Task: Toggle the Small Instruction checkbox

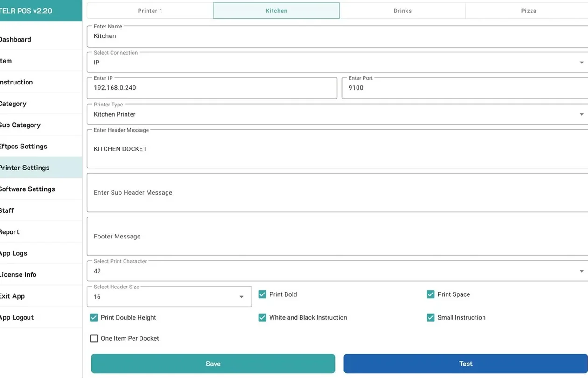Action: 431,318
